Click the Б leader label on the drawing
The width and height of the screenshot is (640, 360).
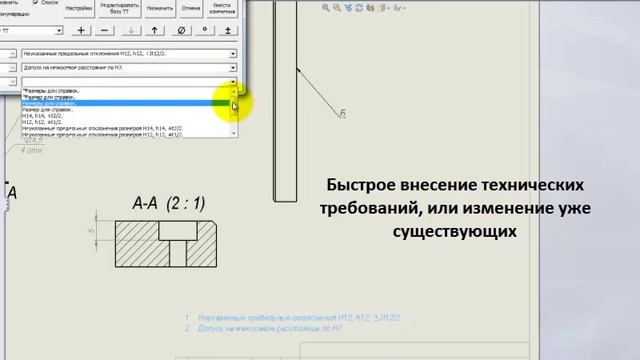click(343, 114)
